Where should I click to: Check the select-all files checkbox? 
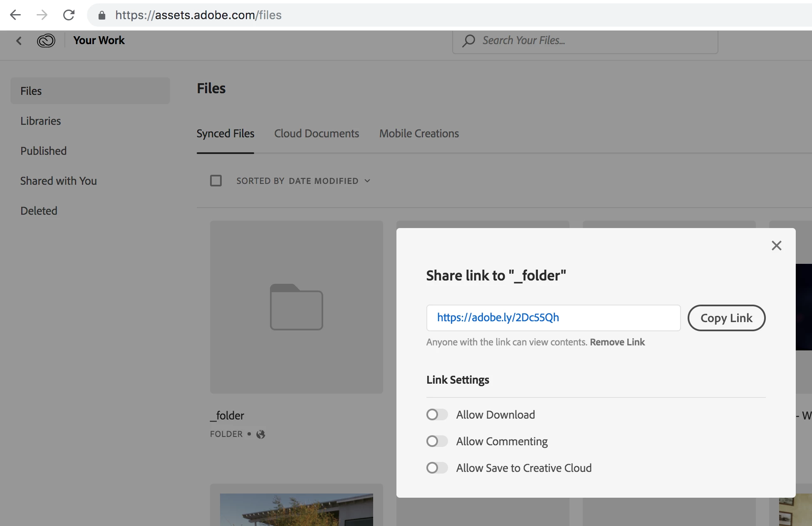pos(216,181)
